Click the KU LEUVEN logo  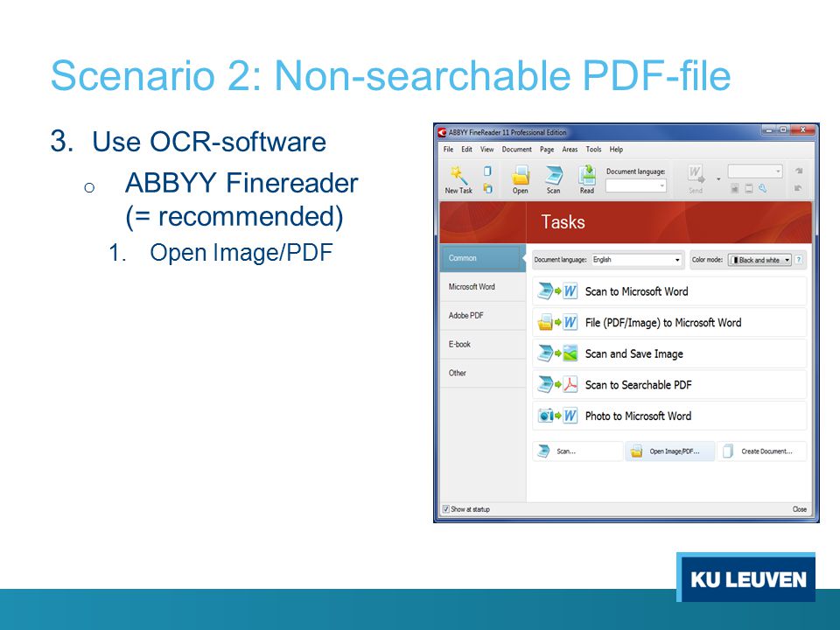[x=745, y=577]
